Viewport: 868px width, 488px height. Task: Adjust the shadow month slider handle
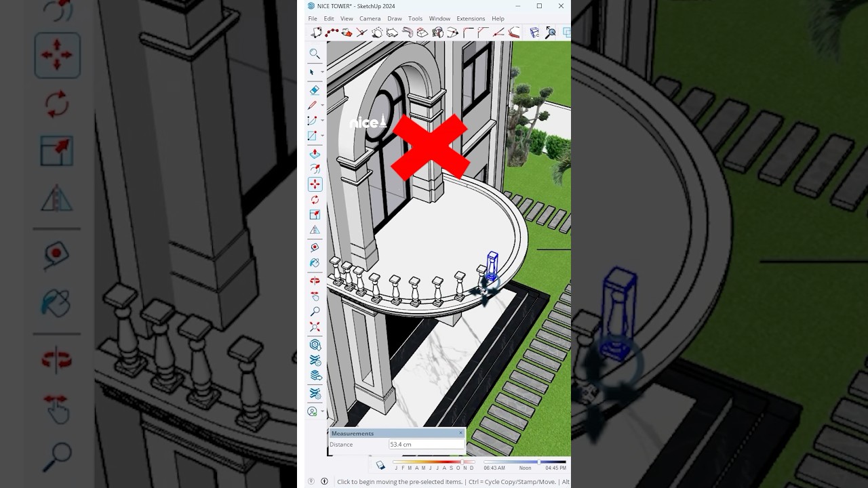tap(462, 462)
